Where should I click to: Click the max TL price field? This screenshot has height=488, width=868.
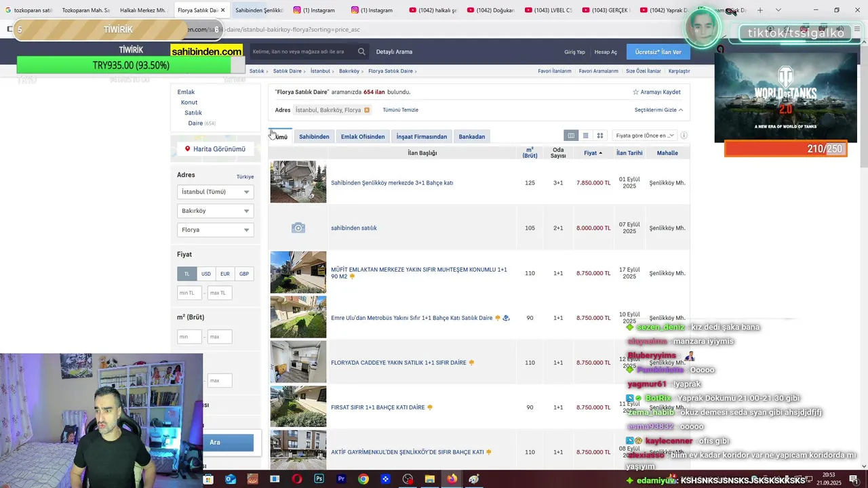point(220,293)
